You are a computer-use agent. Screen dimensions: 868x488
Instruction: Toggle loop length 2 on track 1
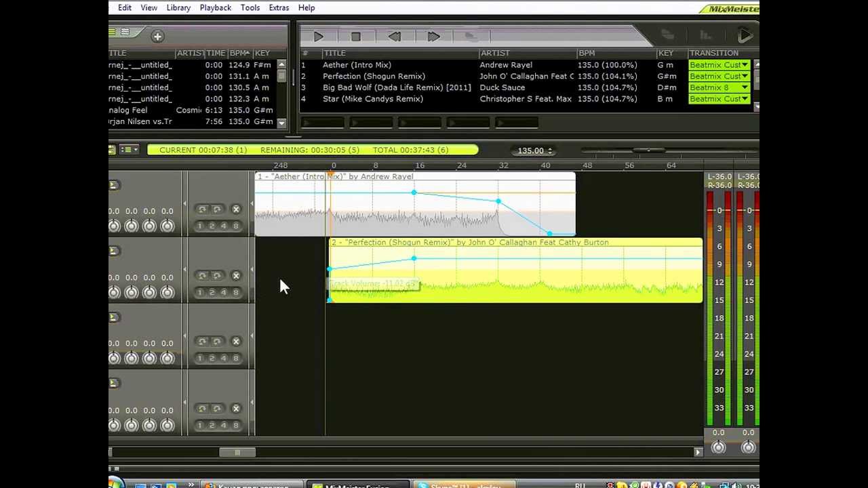(213, 226)
